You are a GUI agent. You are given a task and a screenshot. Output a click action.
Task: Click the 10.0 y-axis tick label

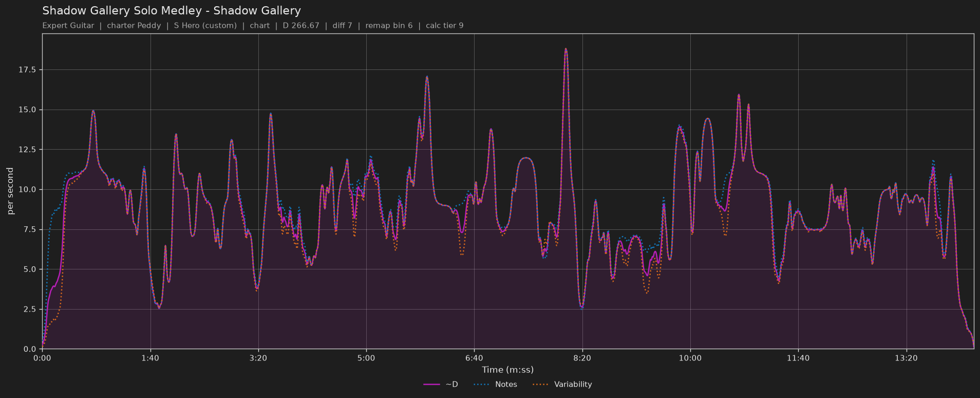tap(27, 190)
